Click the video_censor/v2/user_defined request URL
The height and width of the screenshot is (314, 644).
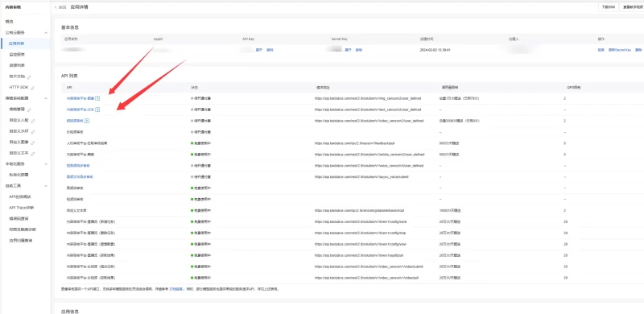tap(369, 121)
